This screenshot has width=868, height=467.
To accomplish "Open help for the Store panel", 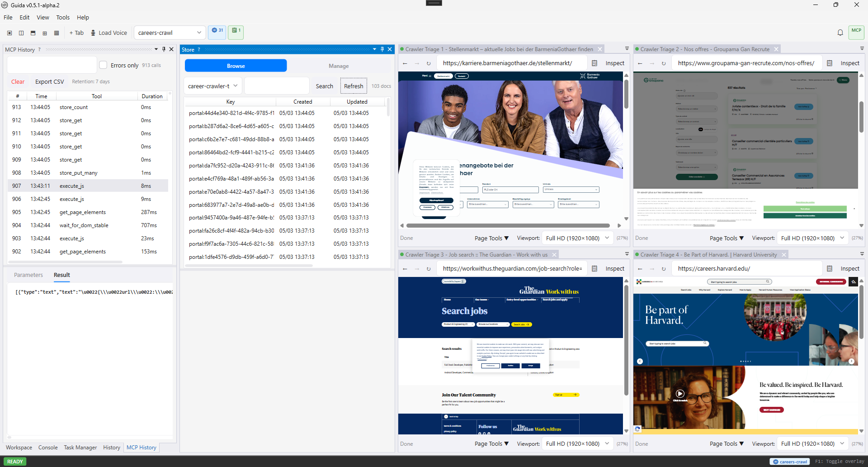I will [x=199, y=49].
